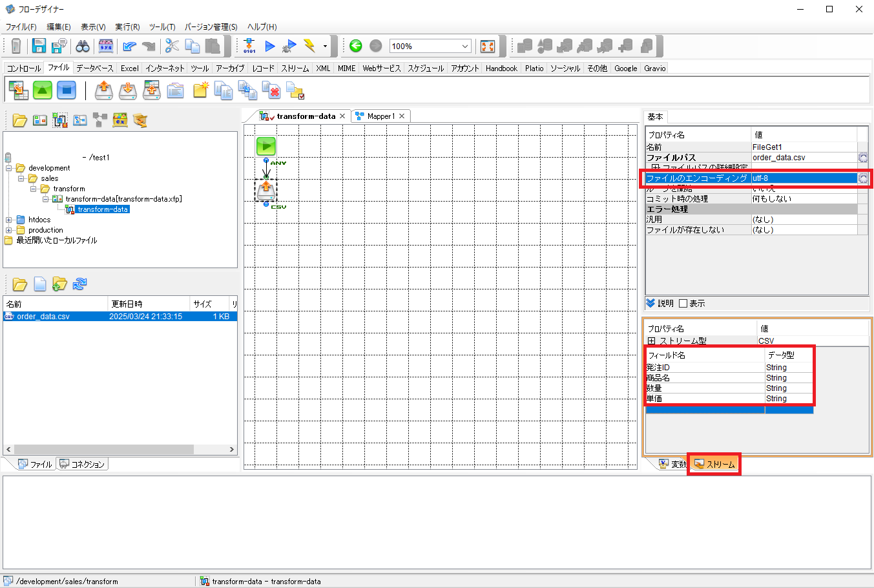Run the flow with the blue play icon
This screenshot has height=588, width=874.
point(270,46)
